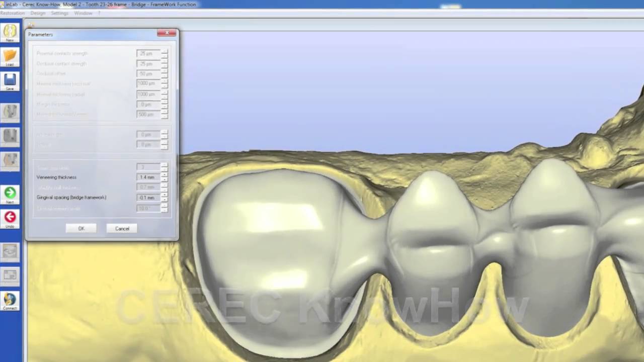The image size is (644, 362).
Task: Click the red Undo arrow icon
Action: (10, 219)
